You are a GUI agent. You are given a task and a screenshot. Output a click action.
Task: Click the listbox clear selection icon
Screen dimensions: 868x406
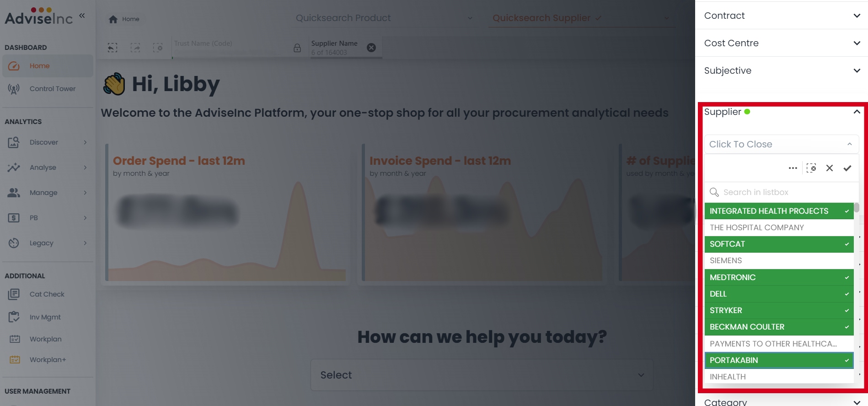click(811, 168)
